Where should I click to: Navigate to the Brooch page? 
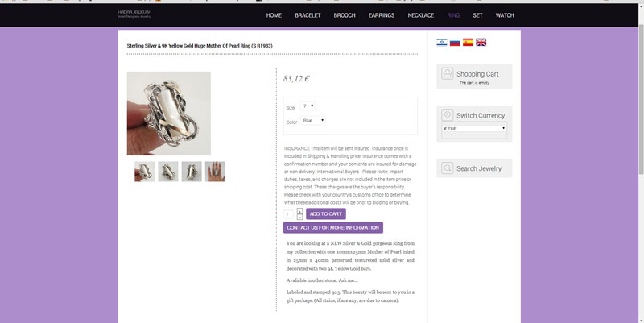(345, 15)
